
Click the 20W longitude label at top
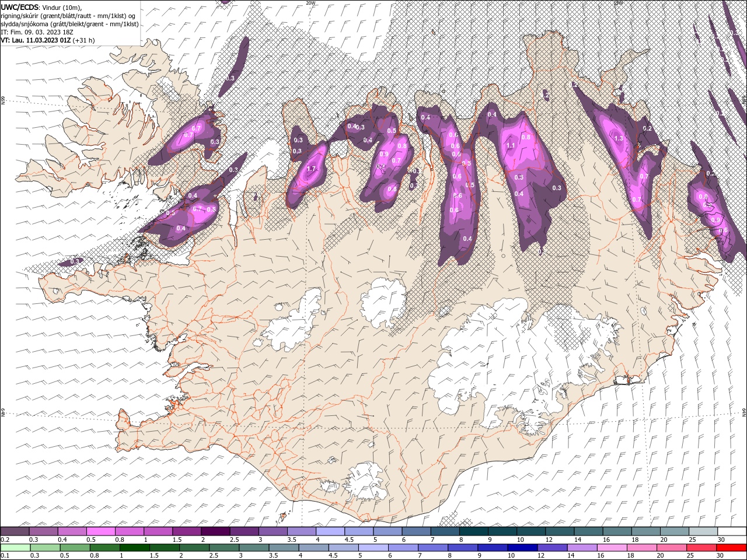311,3
